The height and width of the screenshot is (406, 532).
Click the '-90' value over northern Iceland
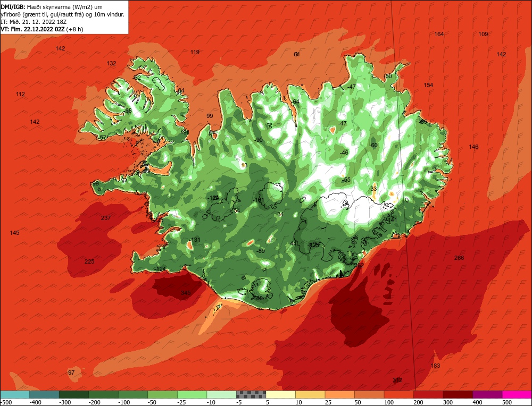259,140
